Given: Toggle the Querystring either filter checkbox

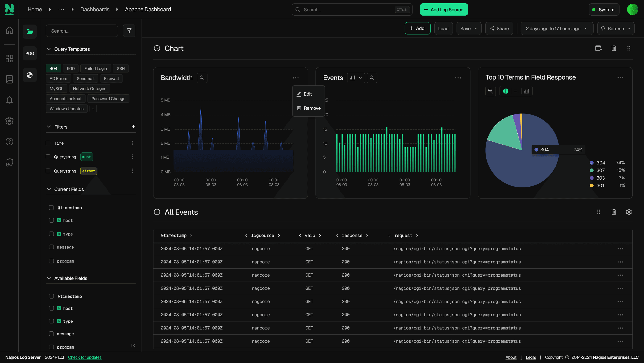Looking at the screenshot, I should [x=48, y=171].
